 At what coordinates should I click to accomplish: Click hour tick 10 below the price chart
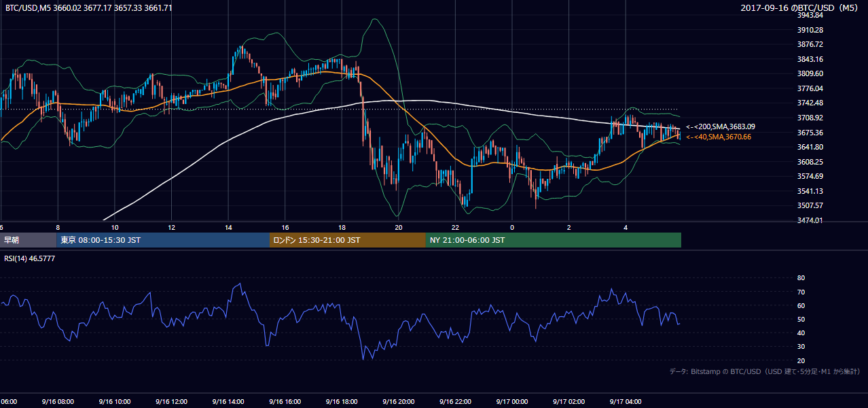pyautogui.click(x=115, y=227)
